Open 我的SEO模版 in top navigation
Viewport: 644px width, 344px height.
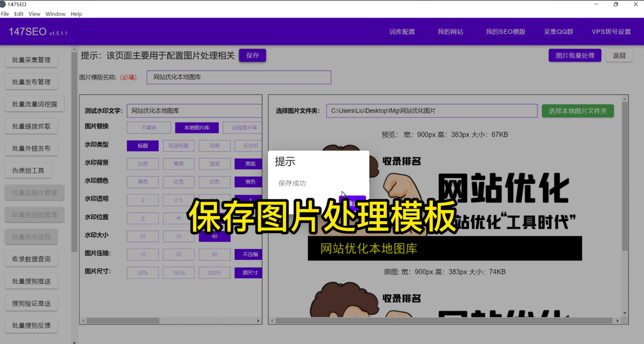(x=506, y=32)
